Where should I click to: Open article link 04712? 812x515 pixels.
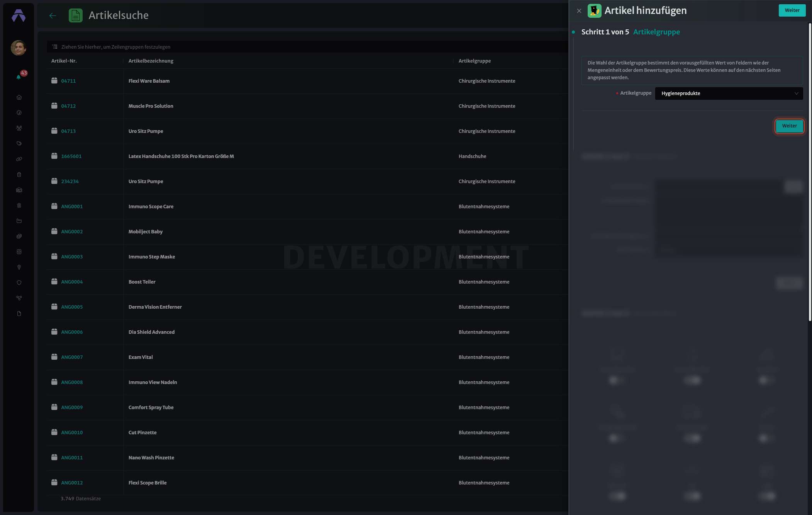(68, 106)
